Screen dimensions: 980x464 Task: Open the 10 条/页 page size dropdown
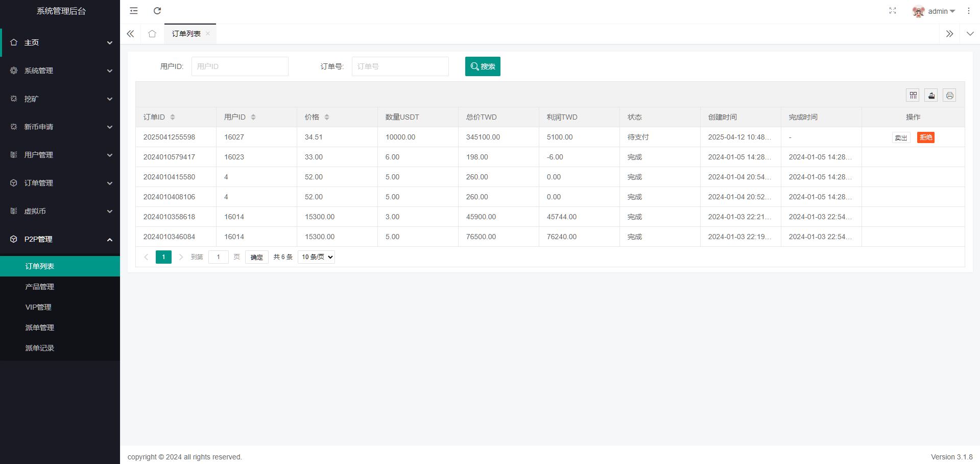(316, 257)
